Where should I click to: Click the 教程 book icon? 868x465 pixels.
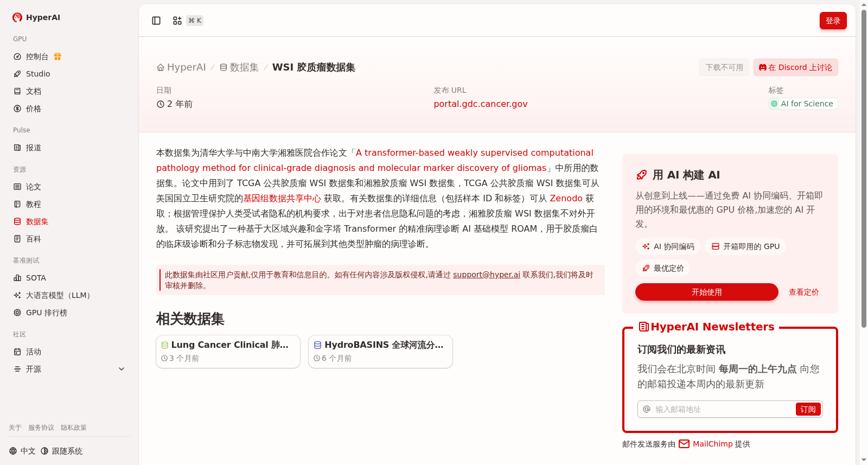pyautogui.click(x=17, y=204)
